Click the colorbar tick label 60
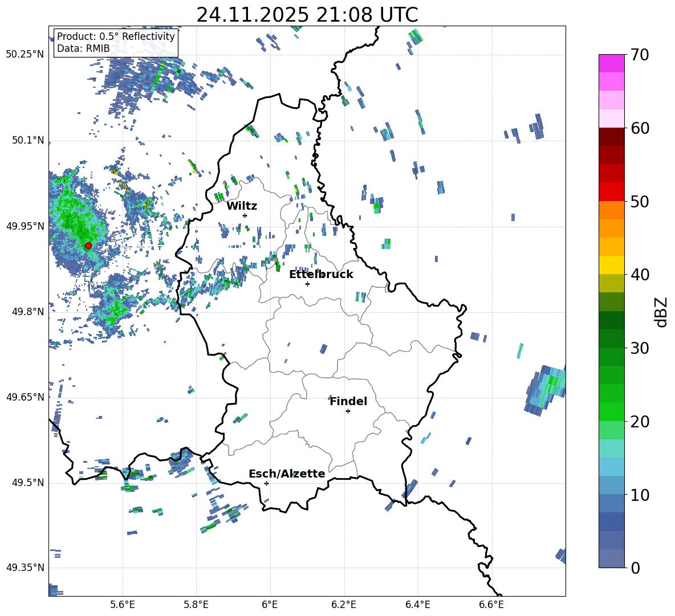The width and height of the screenshot is (675, 616). click(640, 128)
